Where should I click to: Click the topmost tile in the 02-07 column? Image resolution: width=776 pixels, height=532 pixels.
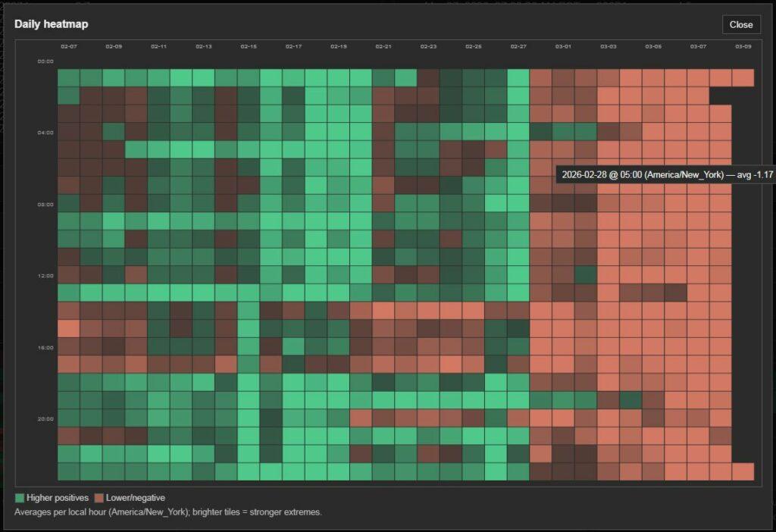(x=69, y=78)
